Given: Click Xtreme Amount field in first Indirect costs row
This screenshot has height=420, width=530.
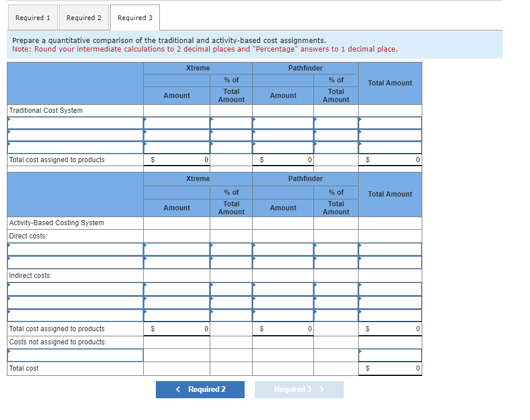Looking at the screenshot, I should (x=177, y=289).
